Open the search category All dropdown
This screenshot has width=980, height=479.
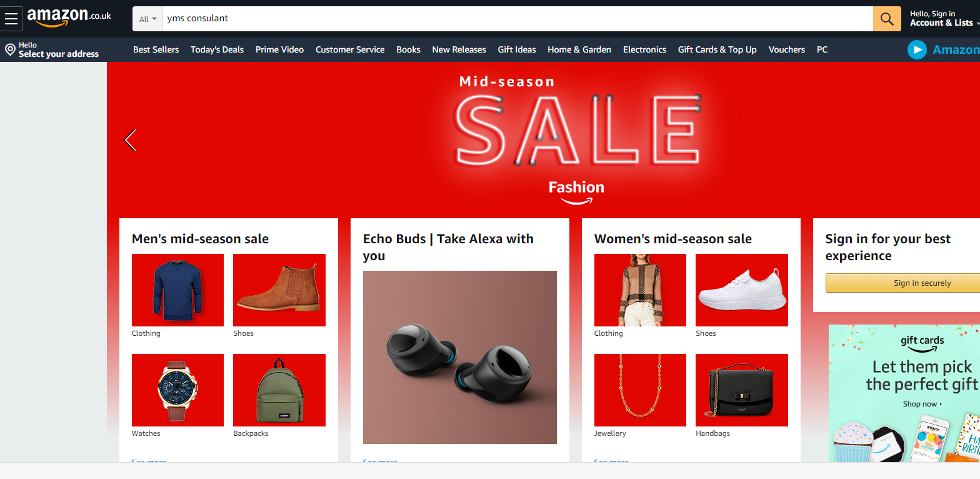click(x=147, y=19)
